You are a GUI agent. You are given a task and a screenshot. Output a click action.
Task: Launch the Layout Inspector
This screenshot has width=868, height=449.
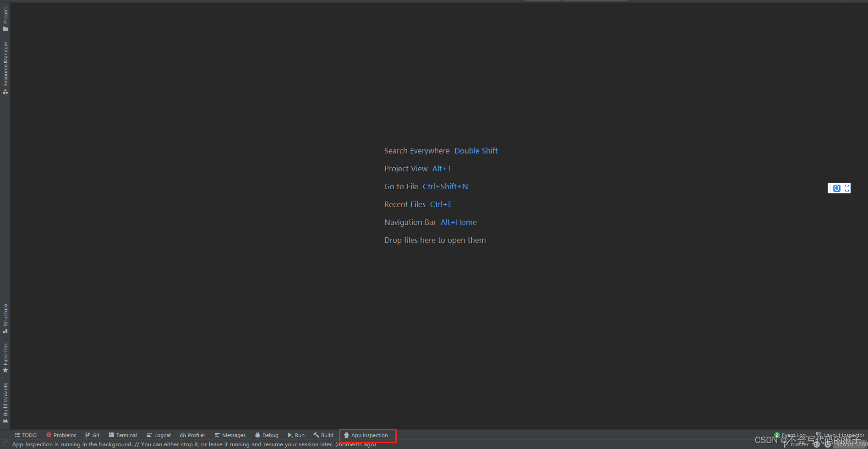tap(843, 435)
